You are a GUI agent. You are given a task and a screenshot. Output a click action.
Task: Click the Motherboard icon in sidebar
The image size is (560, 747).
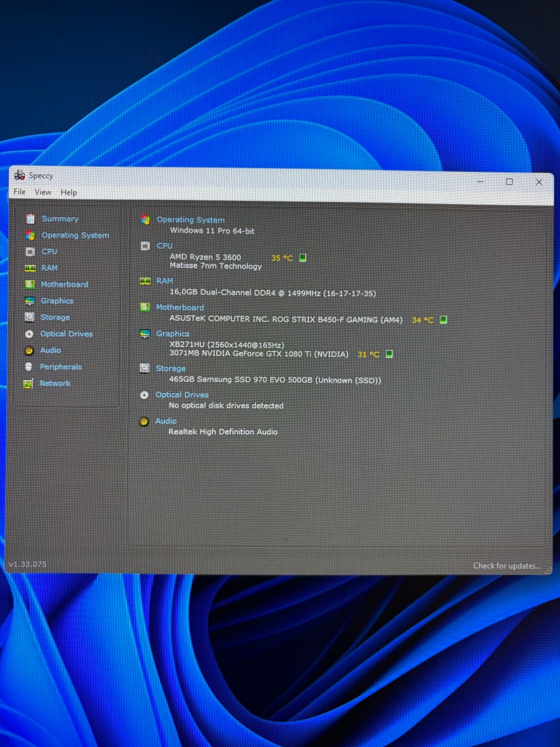click(30, 284)
